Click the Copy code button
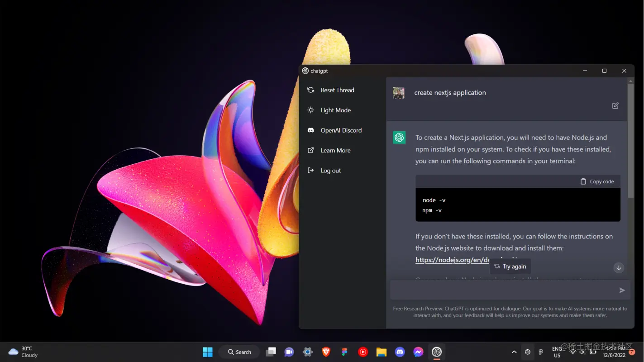 597,181
